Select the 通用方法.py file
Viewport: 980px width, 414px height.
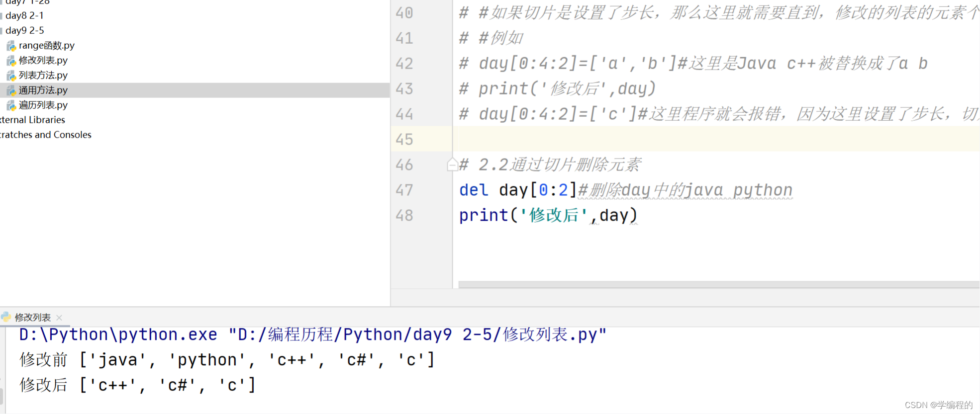[x=43, y=90]
